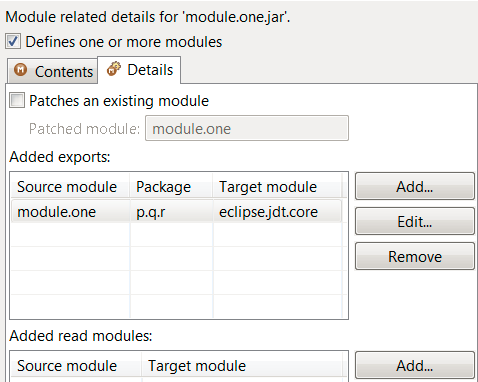The height and width of the screenshot is (382, 478).
Task: Uncheck Defines one or more modules
Action: click(x=13, y=42)
